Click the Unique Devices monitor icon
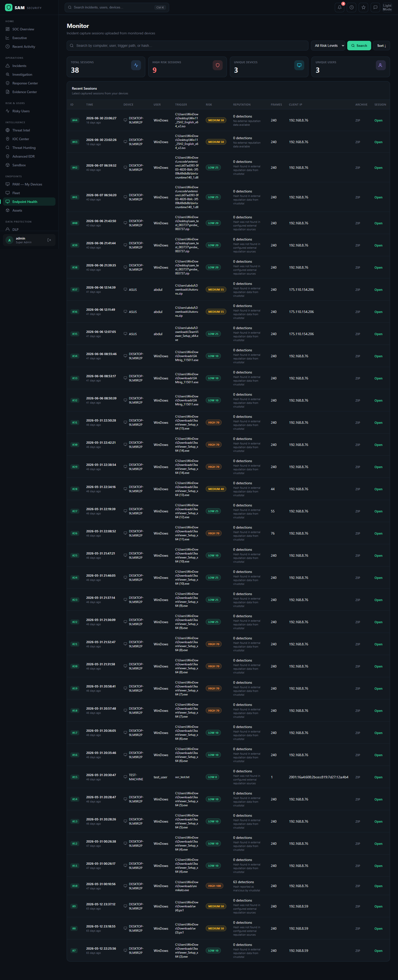 pos(299,65)
